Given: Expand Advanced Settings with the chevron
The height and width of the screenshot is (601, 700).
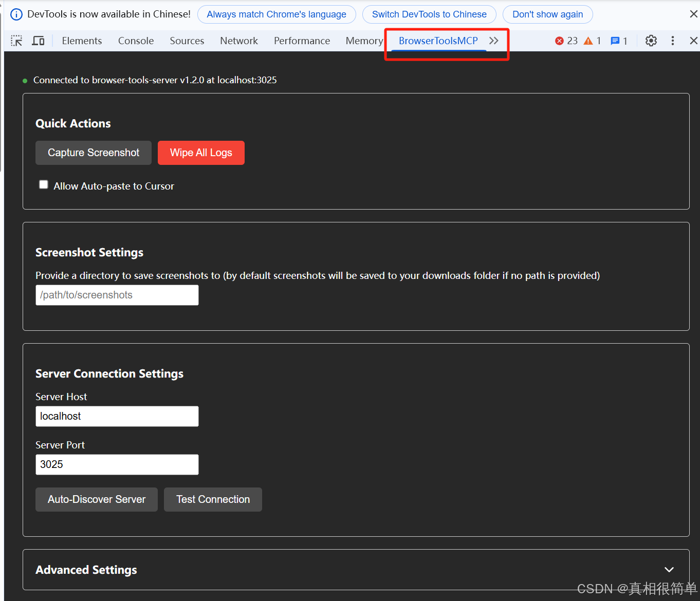Looking at the screenshot, I should pos(669,570).
